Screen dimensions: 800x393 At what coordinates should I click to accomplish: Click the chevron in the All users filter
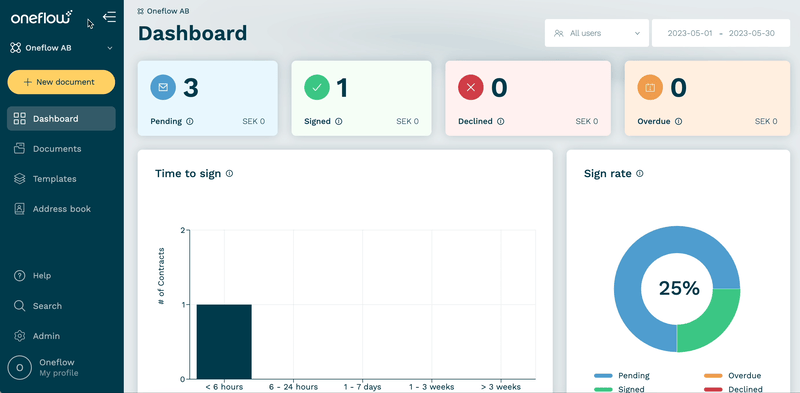click(637, 33)
